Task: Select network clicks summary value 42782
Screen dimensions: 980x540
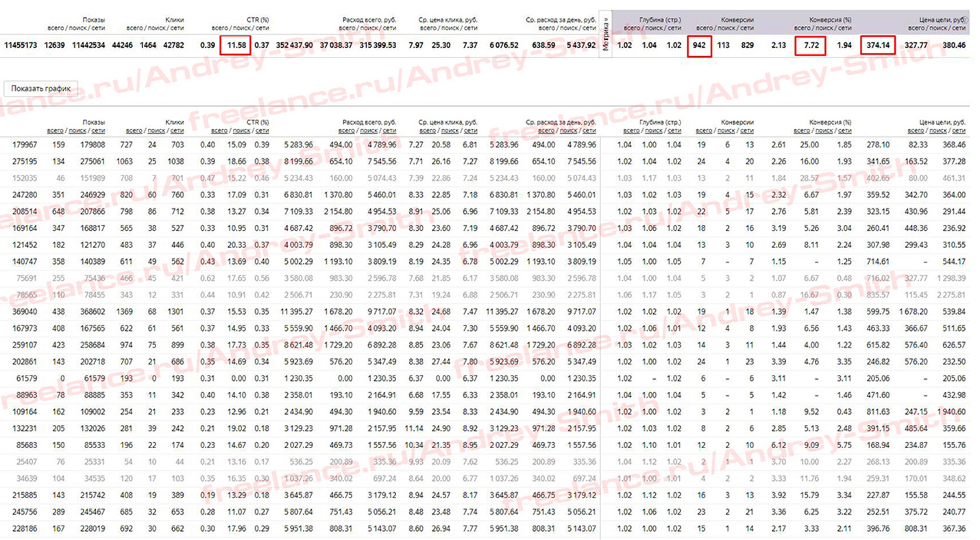Action: point(173,46)
